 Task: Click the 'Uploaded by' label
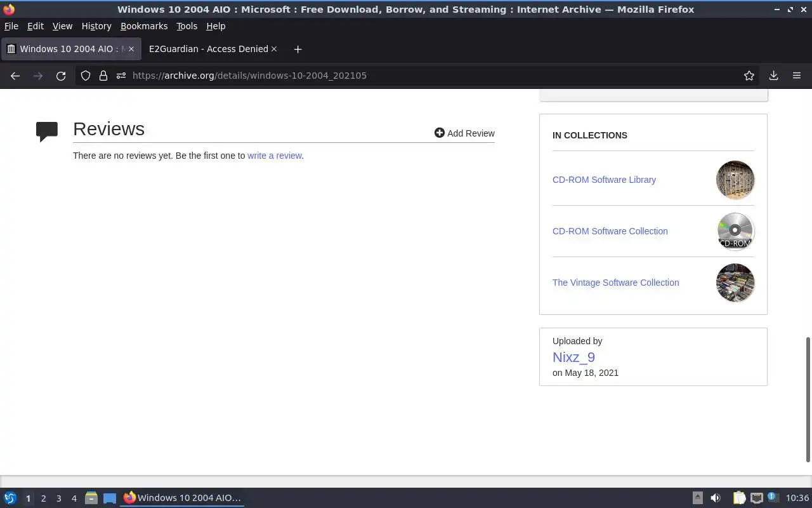pyautogui.click(x=577, y=341)
